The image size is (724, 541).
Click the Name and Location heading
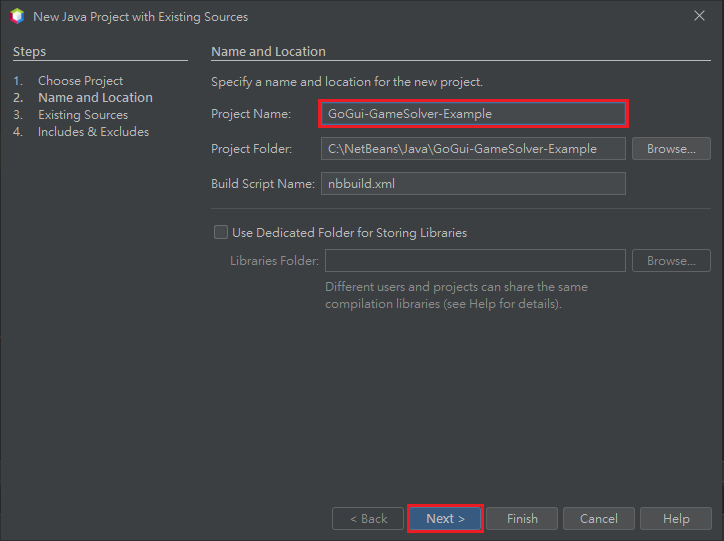click(268, 51)
